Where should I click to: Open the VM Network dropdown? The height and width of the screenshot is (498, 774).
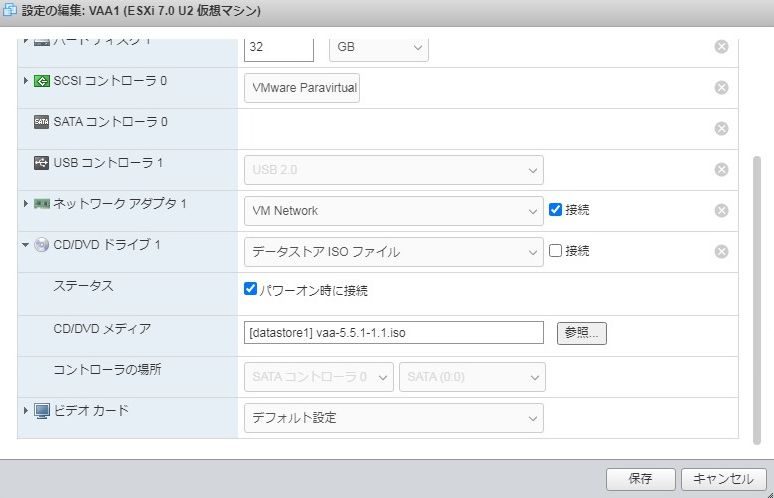coord(393,211)
